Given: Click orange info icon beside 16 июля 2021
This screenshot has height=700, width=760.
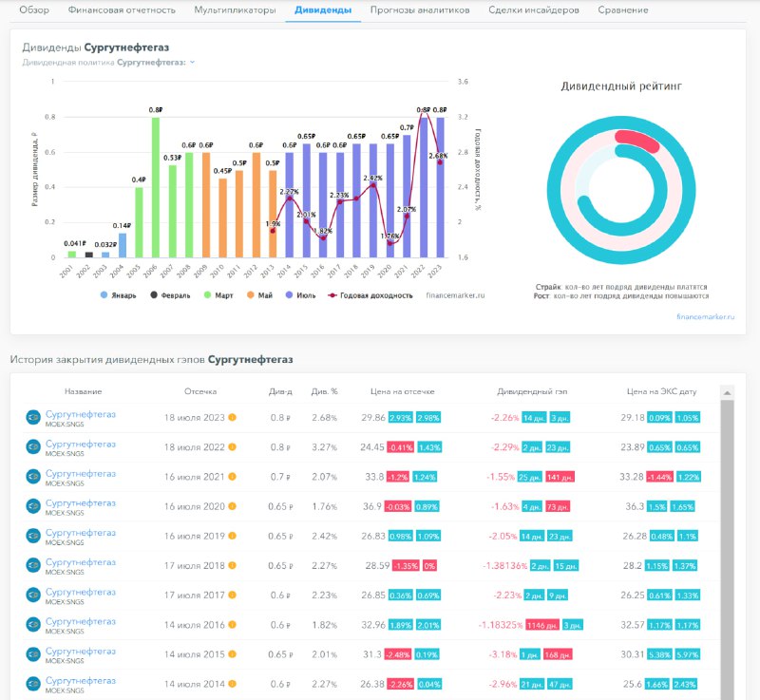Looking at the screenshot, I should tap(232, 477).
